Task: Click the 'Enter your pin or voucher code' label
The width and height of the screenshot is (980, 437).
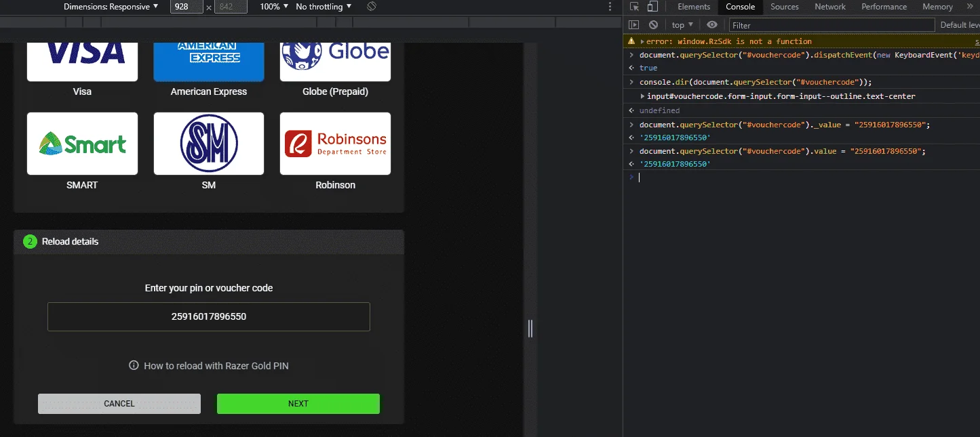Action: click(x=209, y=288)
